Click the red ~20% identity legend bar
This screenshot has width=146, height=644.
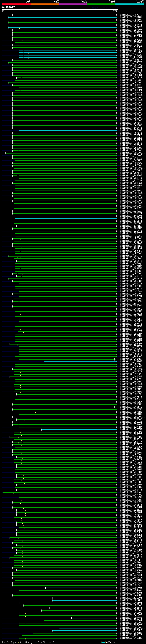[16, 4]
